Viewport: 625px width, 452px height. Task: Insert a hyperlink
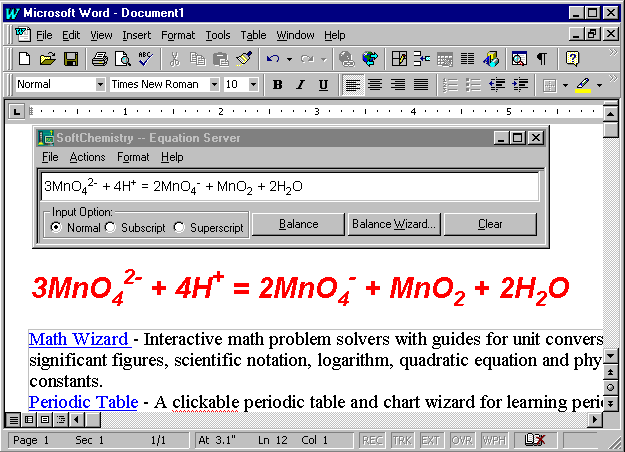(x=346, y=59)
